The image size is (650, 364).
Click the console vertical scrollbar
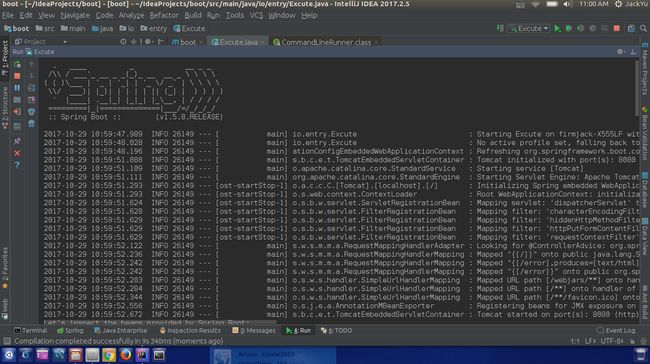[637, 88]
